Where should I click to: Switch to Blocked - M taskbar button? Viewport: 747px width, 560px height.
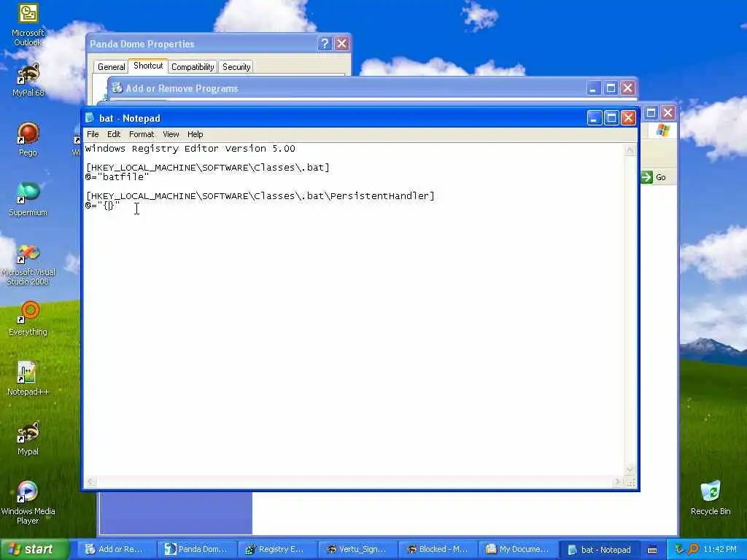[438, 549]
